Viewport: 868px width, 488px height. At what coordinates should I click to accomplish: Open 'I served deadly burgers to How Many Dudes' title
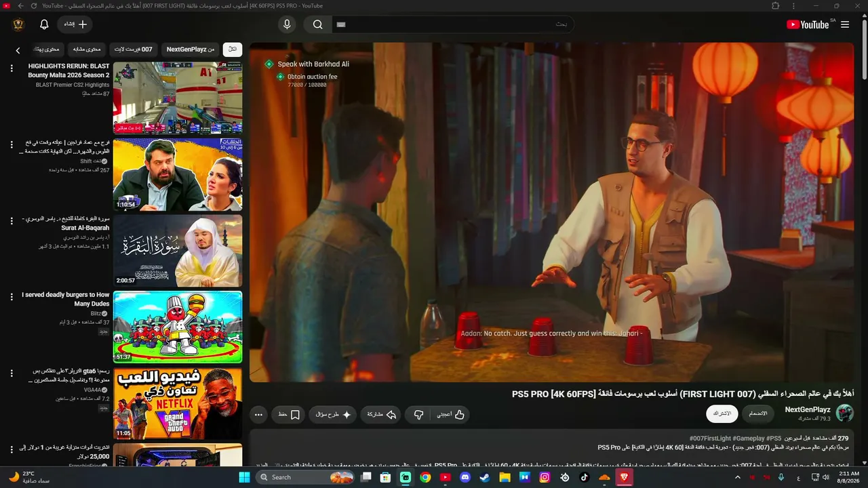point(65,300)
